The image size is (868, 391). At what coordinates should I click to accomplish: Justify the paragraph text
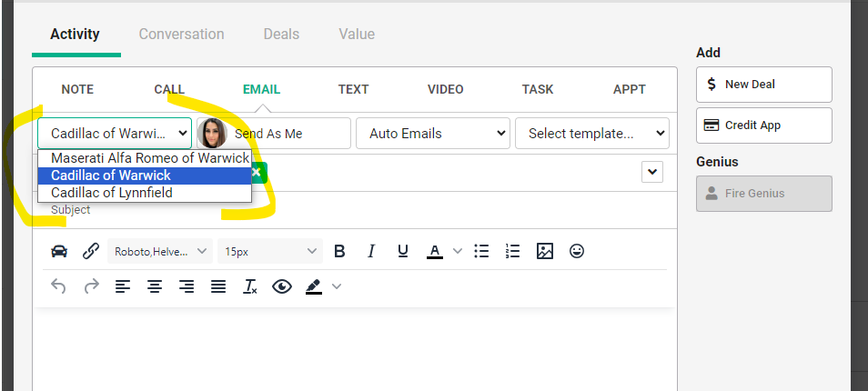(x=218, y=286)
